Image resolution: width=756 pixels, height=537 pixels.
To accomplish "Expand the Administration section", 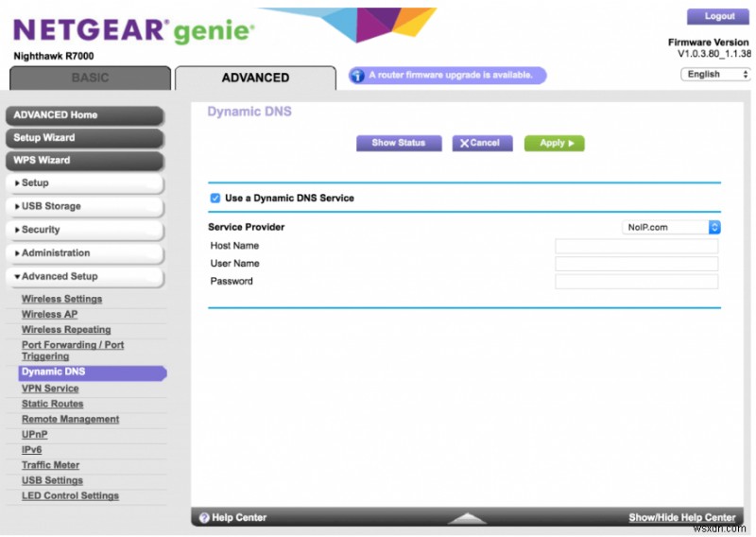I will point(85,253).
